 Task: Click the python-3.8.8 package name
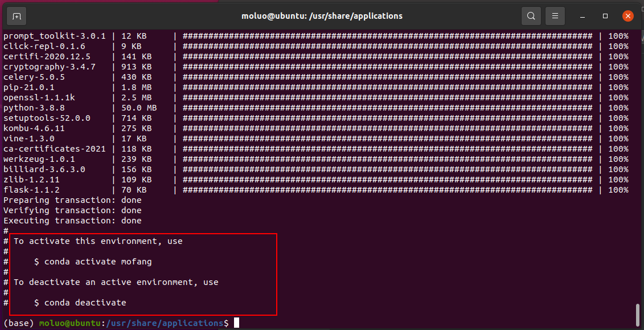point(34,108)
